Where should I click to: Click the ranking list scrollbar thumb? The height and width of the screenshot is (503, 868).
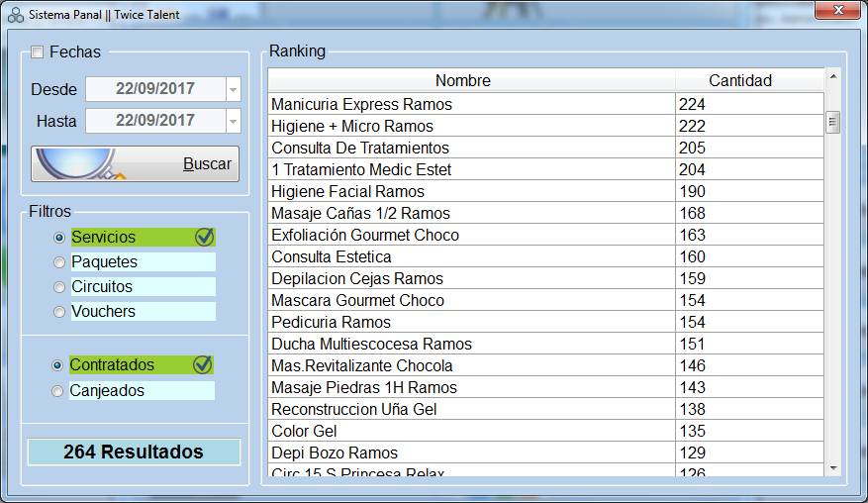(832, 122)
